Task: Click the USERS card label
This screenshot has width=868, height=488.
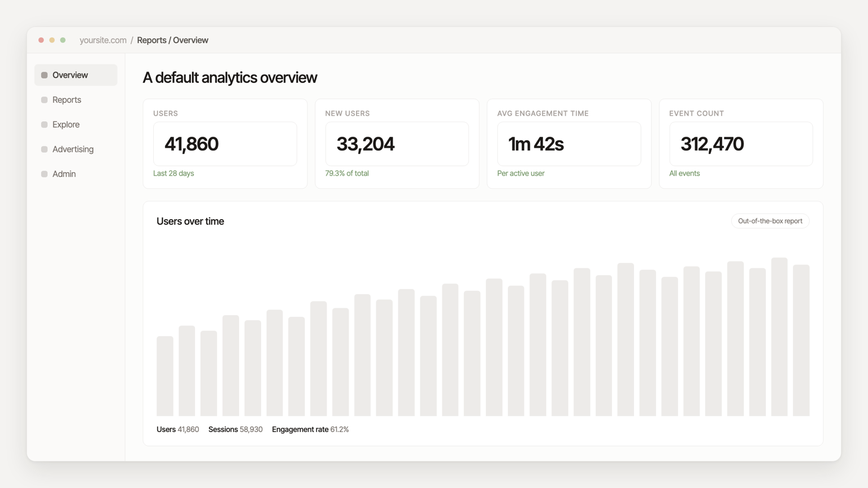Action: (x=166, y=114)
